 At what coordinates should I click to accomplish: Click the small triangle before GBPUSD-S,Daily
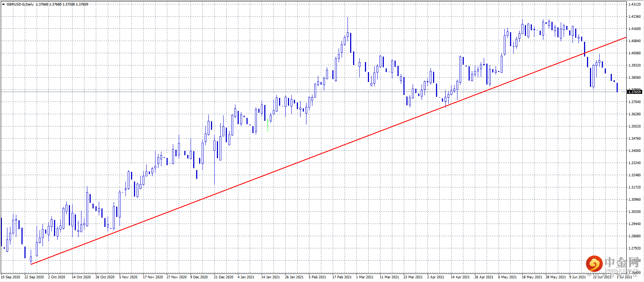[3, 4]
